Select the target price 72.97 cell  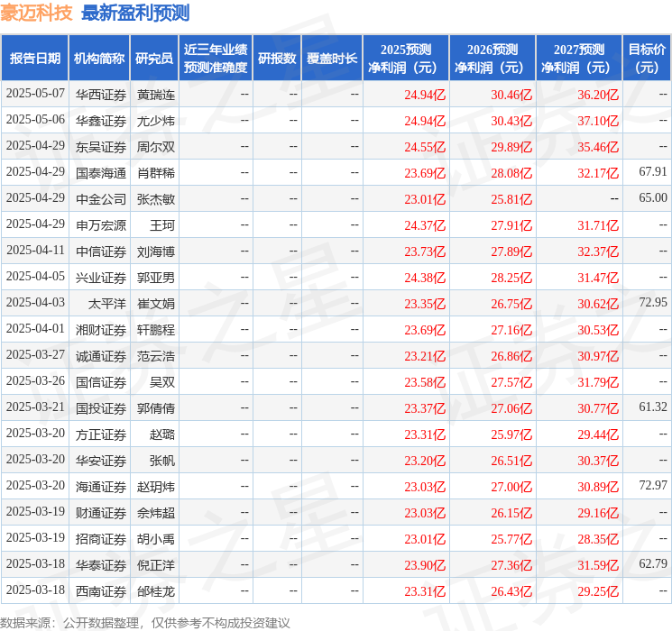[652, 487]
